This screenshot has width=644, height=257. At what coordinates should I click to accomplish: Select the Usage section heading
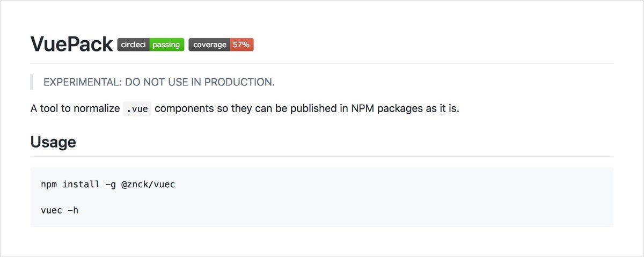pyautogui.click(x=53, y=142)
